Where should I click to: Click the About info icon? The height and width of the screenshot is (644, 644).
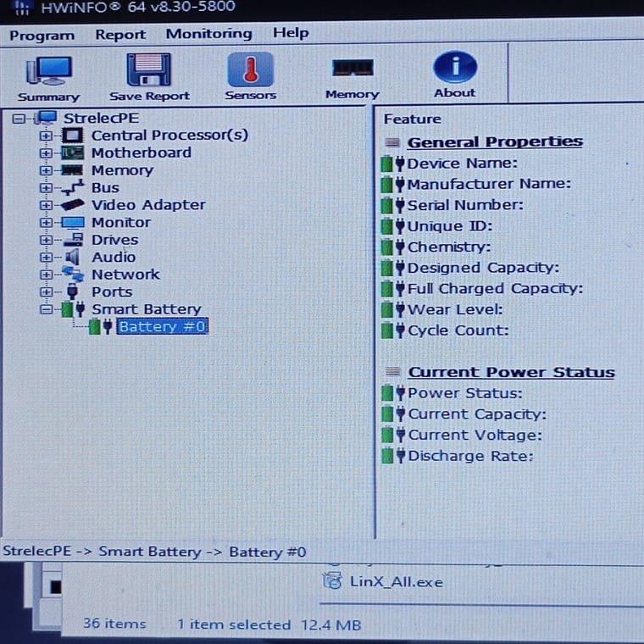pyautogui.click(x=455, y=67)
